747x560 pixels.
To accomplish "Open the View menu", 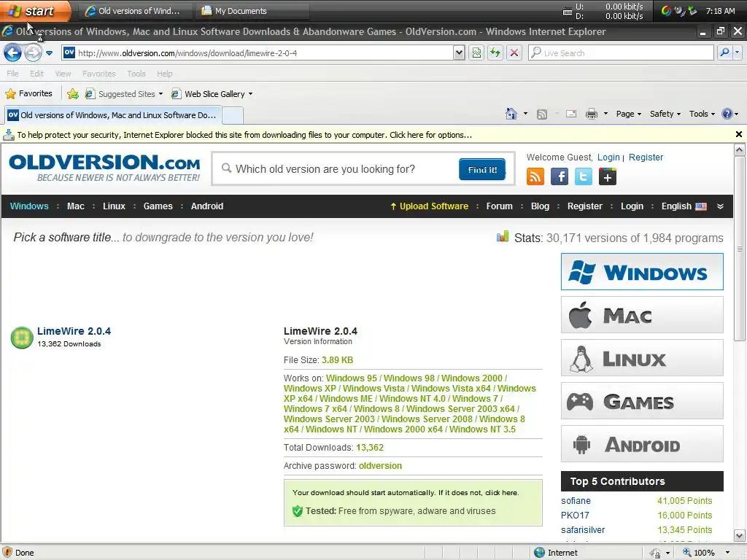I will click(x=63, y=74).
